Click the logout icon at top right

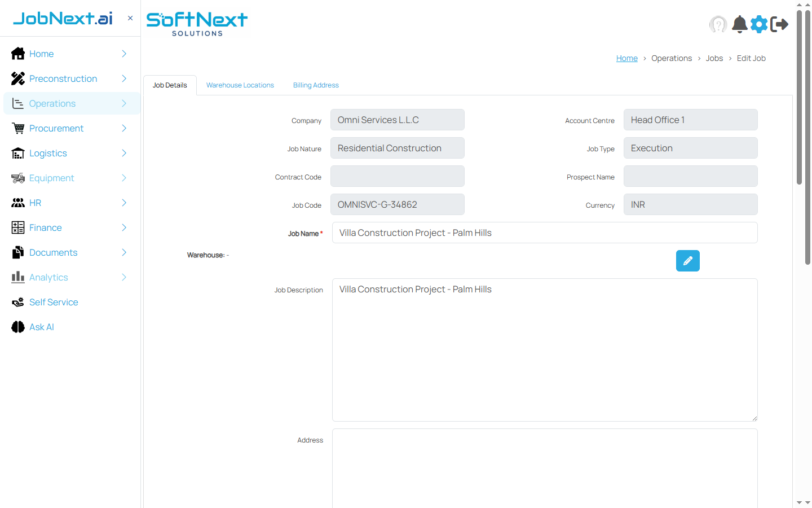pyautogui.click(x=780, y=24)
